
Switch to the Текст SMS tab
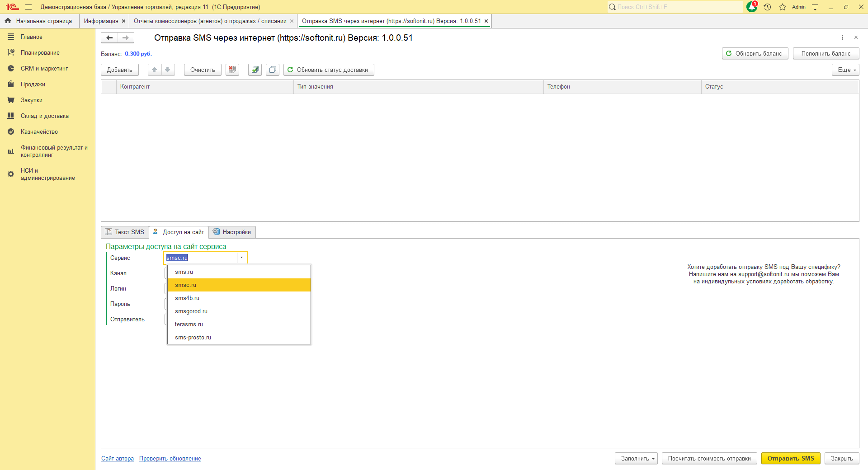pyautogui.click(x=125, y=232)
